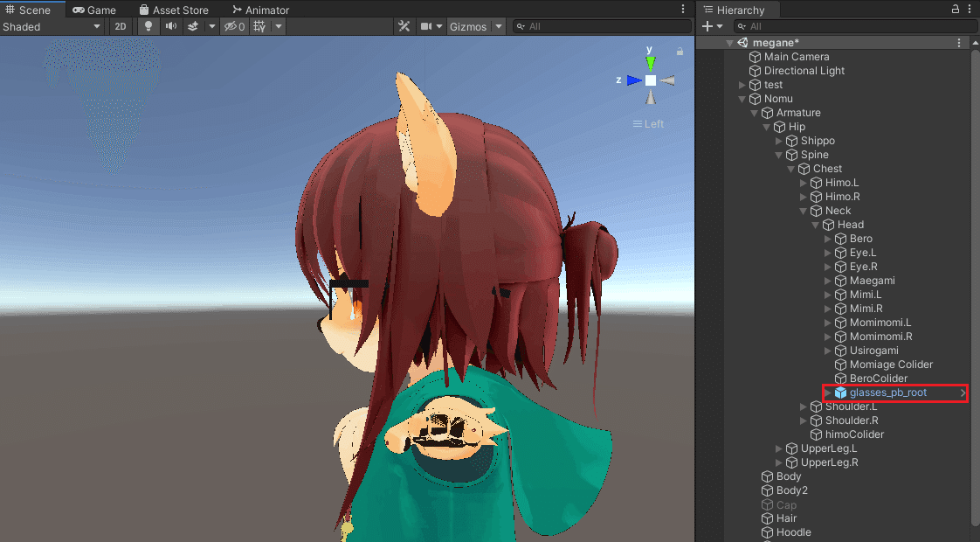This screenshot has width=980, height=542.
Task: Select Neck cube icon
Action: click(x=817, y=211)
